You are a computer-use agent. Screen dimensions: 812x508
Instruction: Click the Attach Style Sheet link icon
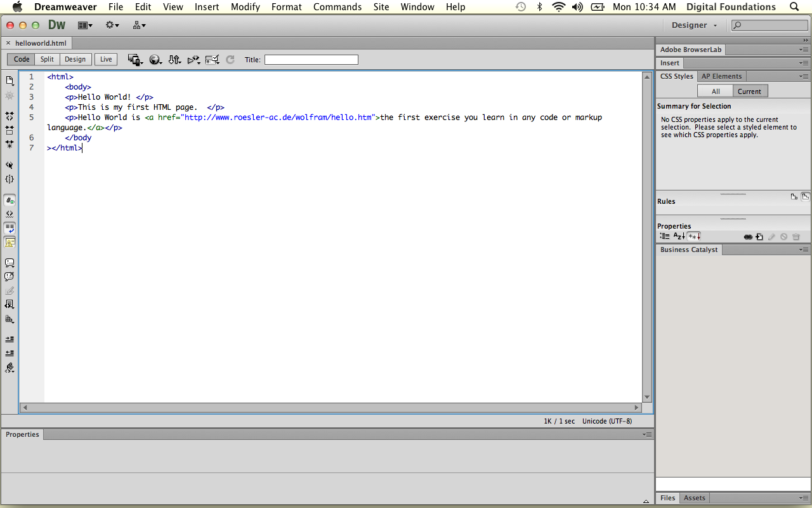(748, 237)
